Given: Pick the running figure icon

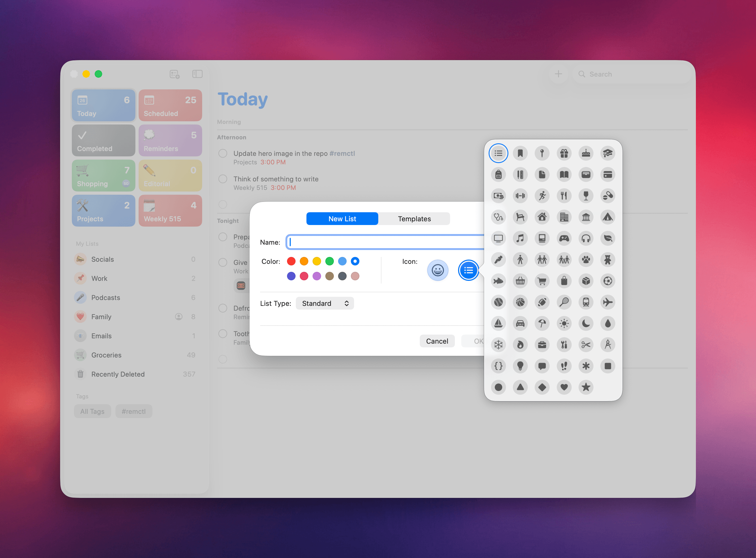Looking at the screenshot, I should click(542, 196).
